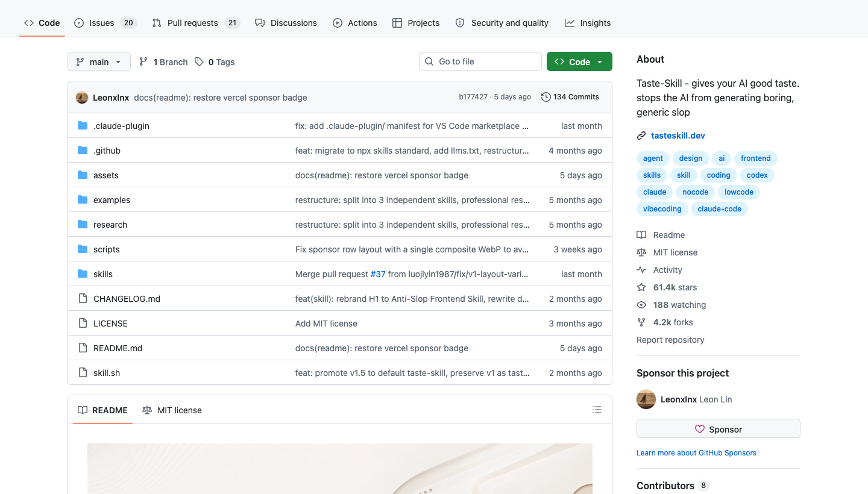Open the .claude-plugin folder icon
The width and height of the screenshot is (868, 494).
click(83, 126)
